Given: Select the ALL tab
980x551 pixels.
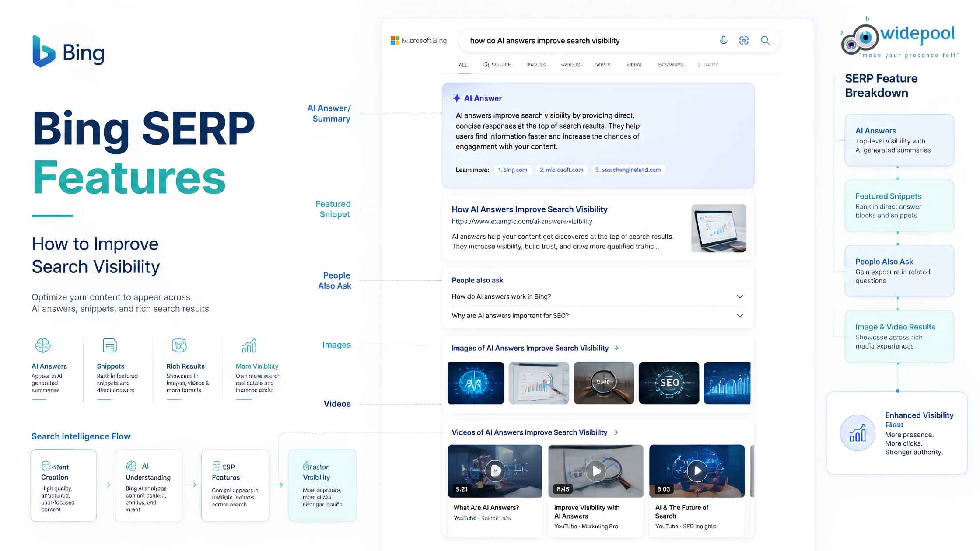Looking at the screenshot, I should (x=463, y=65).
